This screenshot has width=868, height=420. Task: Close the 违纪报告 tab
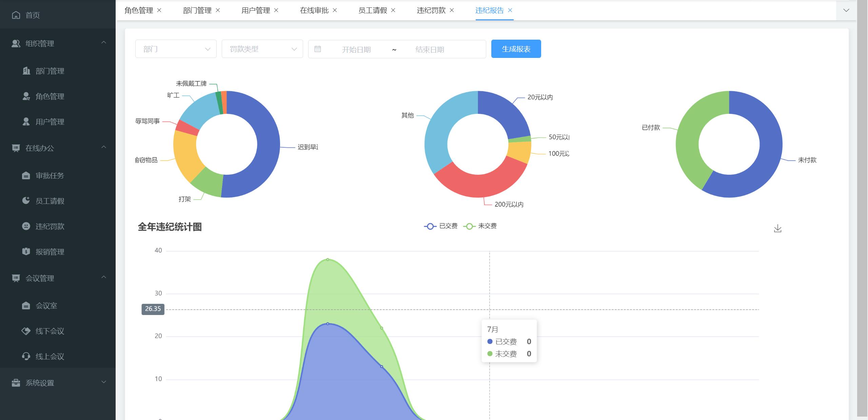coord(510,10)
